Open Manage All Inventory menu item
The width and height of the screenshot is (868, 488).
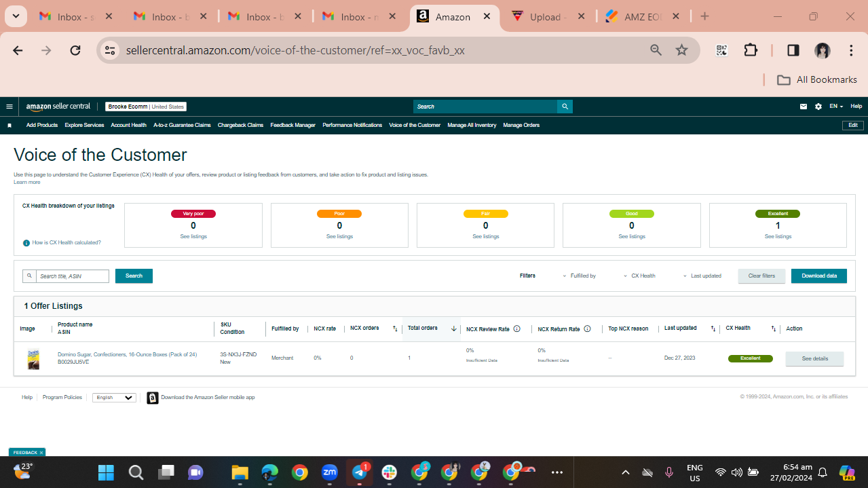tap(472, 126)
